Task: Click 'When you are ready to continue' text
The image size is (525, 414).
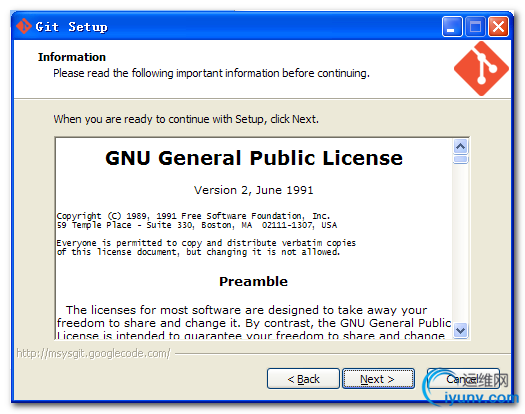Action: coord(186,119)
